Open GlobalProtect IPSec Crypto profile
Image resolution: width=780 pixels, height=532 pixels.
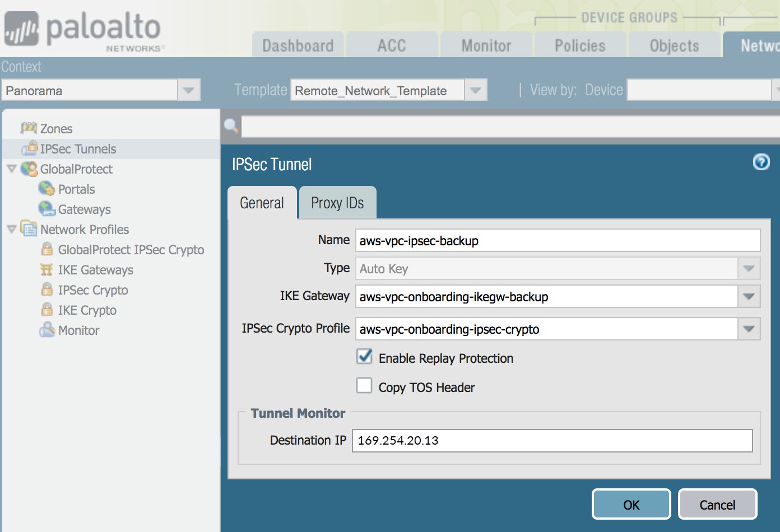[x=131, y=250]
